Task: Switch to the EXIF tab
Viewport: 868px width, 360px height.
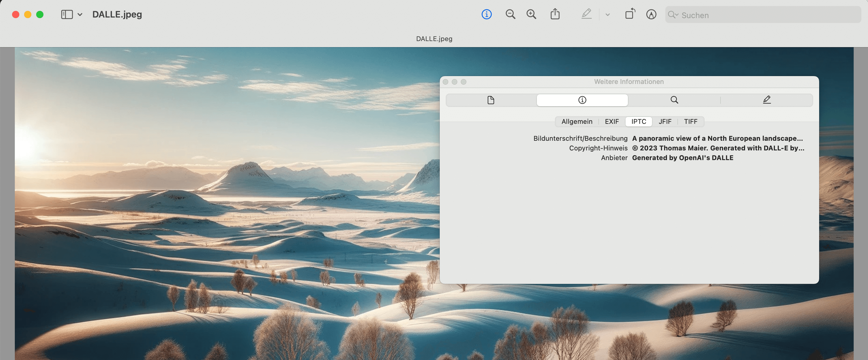Action: [612, 121]
